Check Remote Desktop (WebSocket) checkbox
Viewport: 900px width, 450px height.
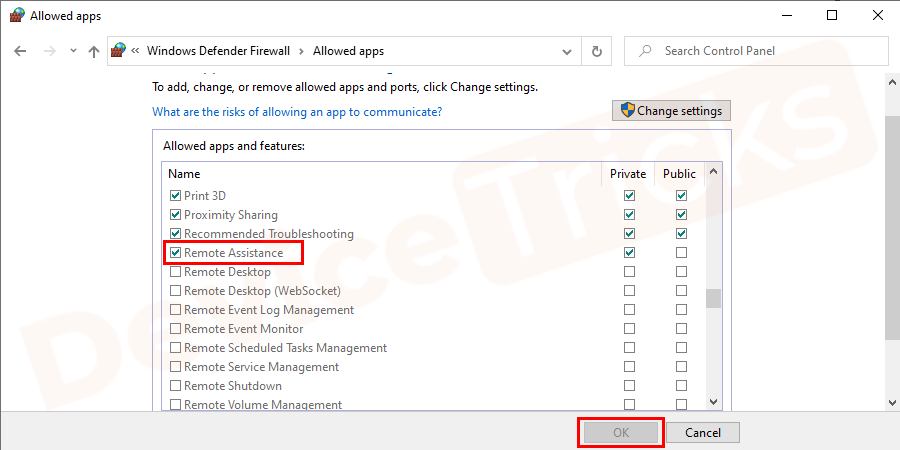176,291
